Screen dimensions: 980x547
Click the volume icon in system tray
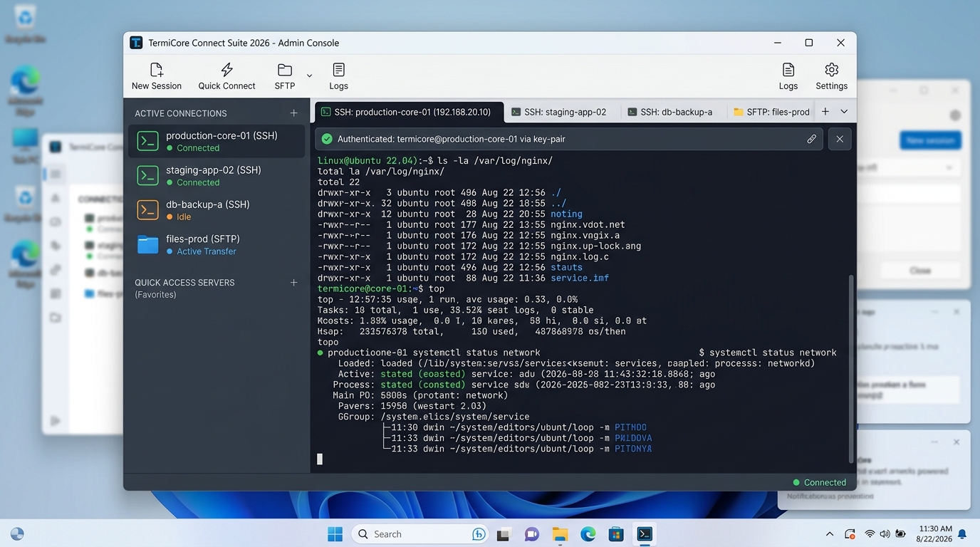(x=885, y=534)
